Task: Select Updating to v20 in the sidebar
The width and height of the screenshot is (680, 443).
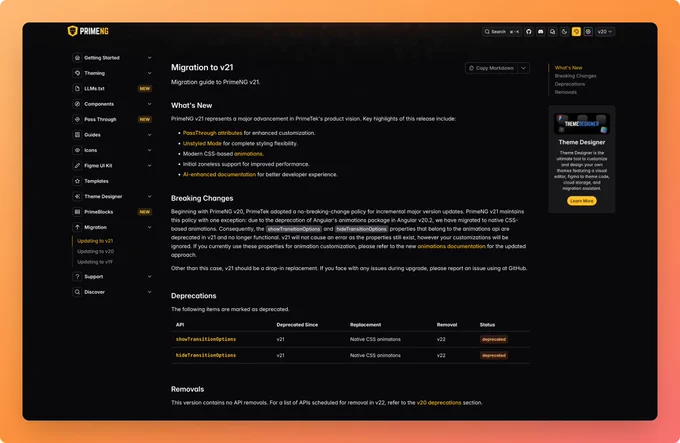Action: (x=95, y=251)
